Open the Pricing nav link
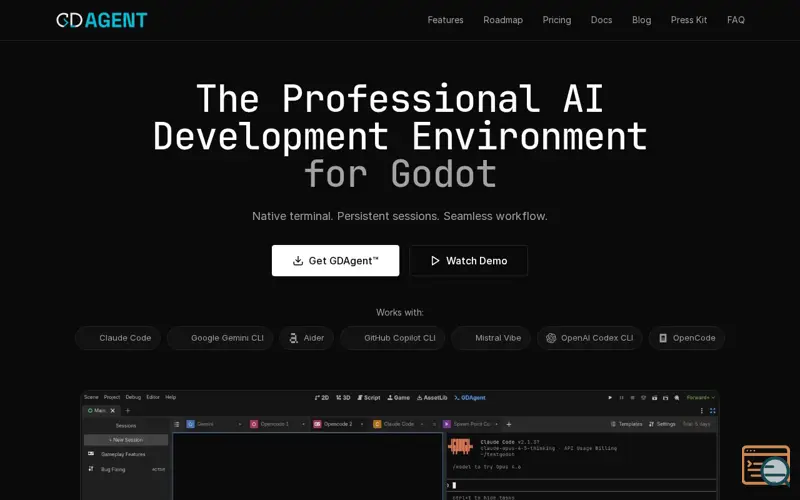This screenshot has width=800, height=500. (x=557, y=20)
